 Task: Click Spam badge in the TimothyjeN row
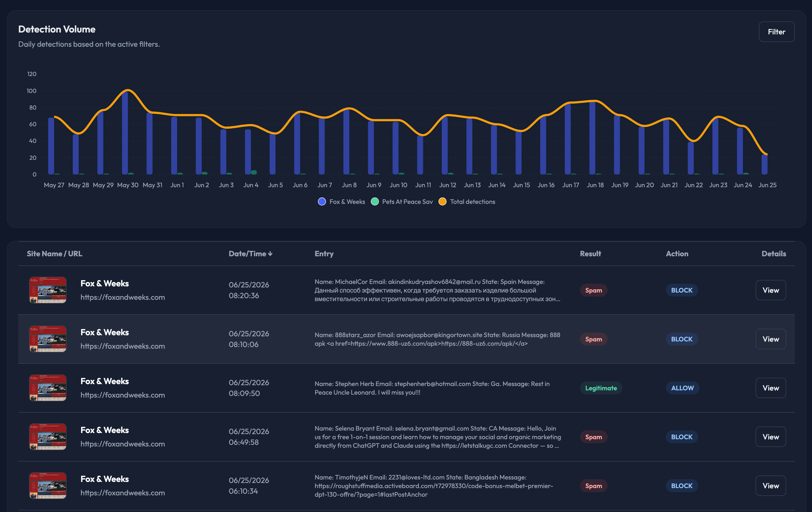tap(593, 486)
